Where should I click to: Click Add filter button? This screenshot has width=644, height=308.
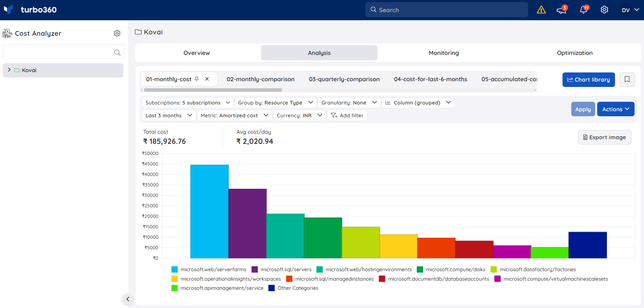coord(347,116)
